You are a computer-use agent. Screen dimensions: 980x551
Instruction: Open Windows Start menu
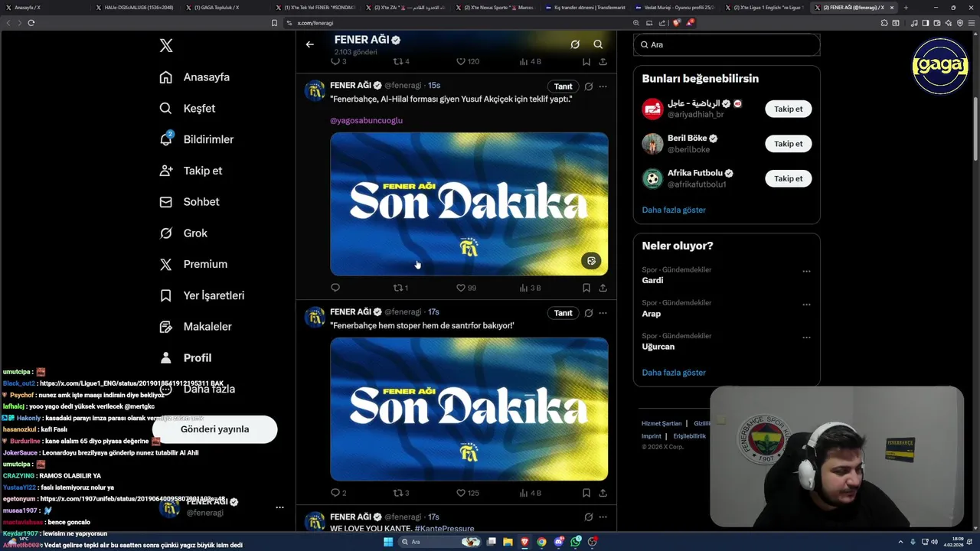point(388,542)
